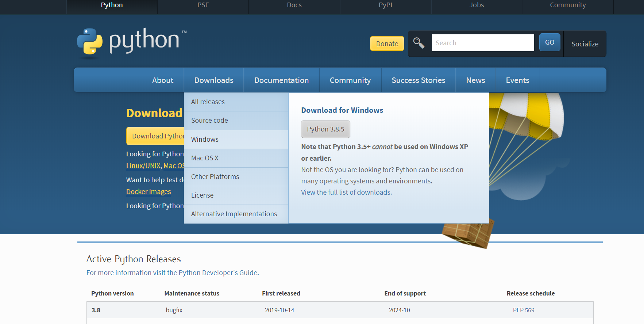Select Mac OS X in Downloads submenu

pyautogui.click(x=236, y=158)
